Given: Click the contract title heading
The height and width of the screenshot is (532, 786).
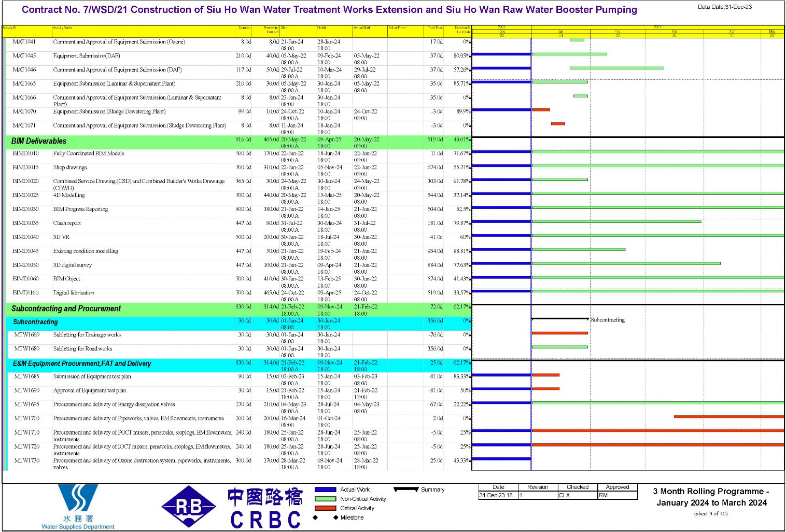Looking at the screenshot, I should click(329, 10).
